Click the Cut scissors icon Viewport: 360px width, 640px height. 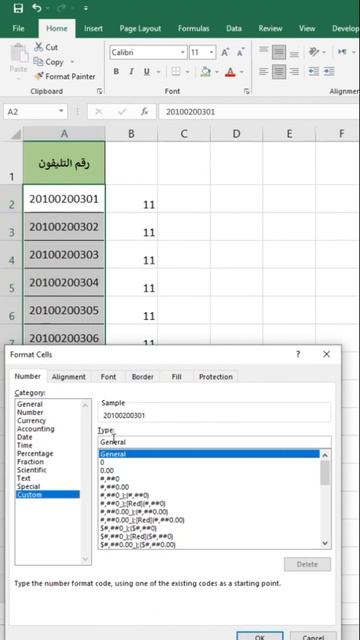(x=39, y=47)
